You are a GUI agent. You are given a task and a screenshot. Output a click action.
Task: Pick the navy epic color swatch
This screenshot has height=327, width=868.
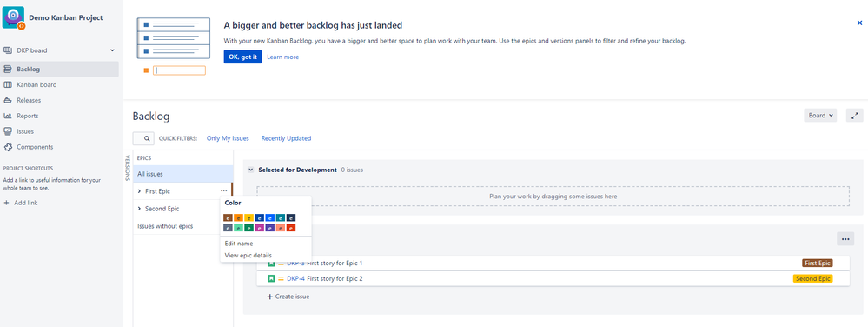(291, 217)
